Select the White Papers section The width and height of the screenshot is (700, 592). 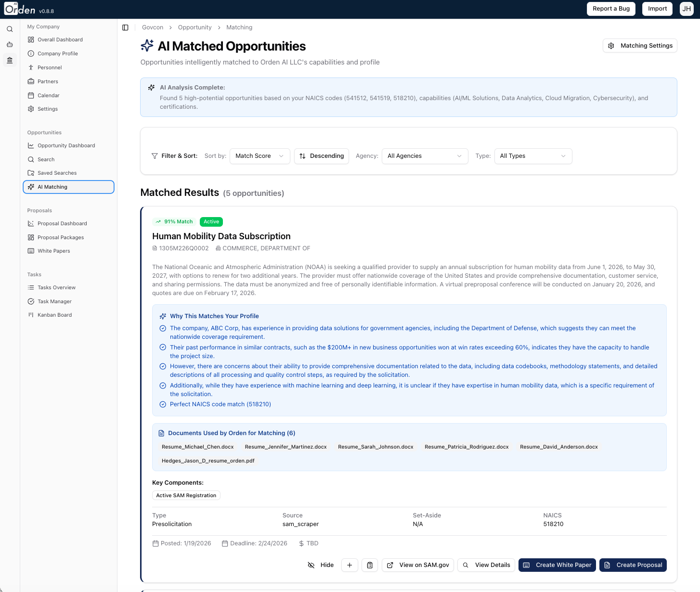point(53,251)
